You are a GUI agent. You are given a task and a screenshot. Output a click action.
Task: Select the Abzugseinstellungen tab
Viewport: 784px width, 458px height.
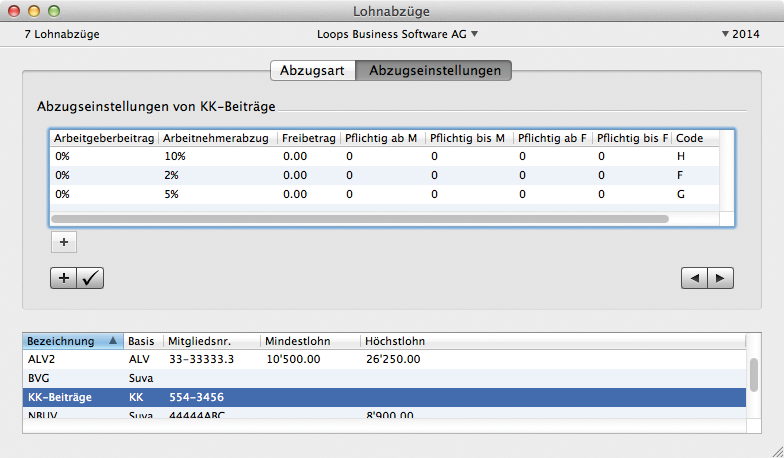click(435, 71)
